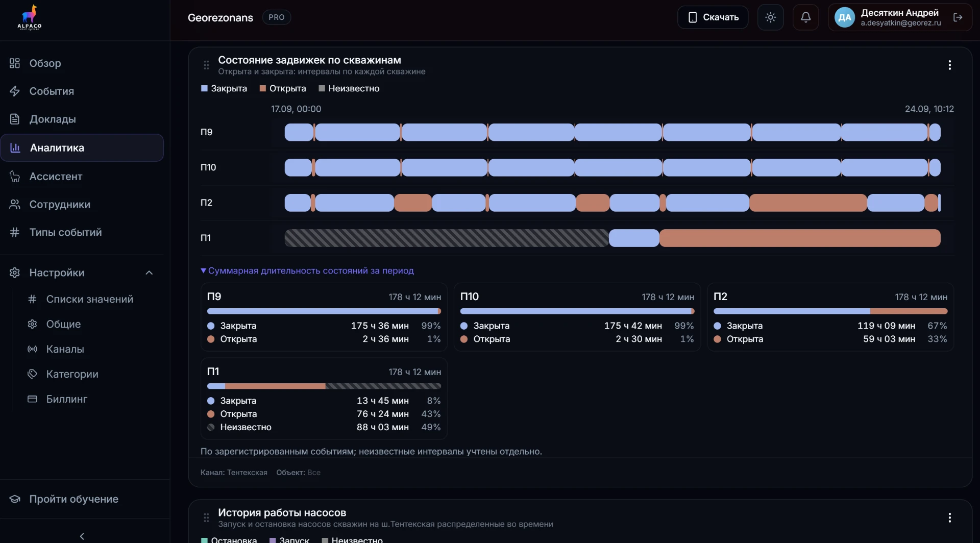This screenshot has width=980, height=543.
Task: Open valve state card three-dot menu
Action: pyautogui.click(x=949, y=65)
